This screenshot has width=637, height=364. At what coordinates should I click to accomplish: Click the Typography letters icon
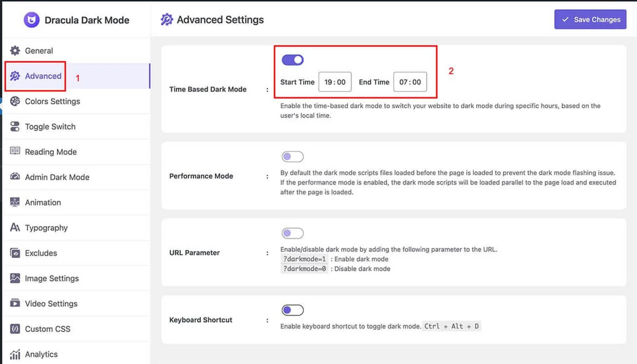click(15, 227)
